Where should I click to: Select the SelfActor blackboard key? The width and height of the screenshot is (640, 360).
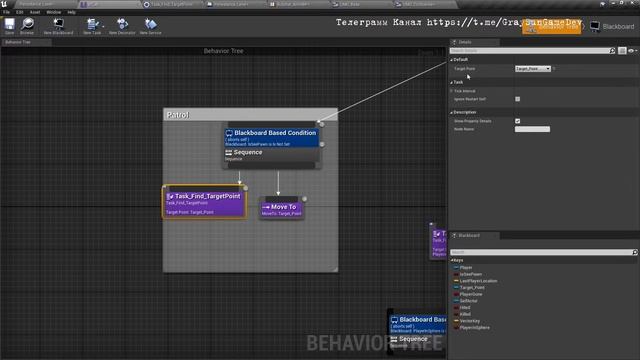point(468,301)
